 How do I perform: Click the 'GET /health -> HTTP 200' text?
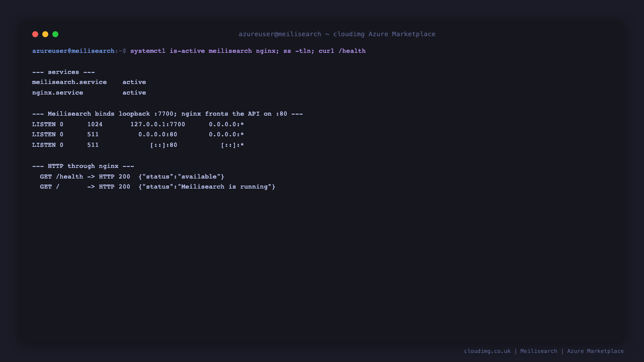click(x=85, y=176)
